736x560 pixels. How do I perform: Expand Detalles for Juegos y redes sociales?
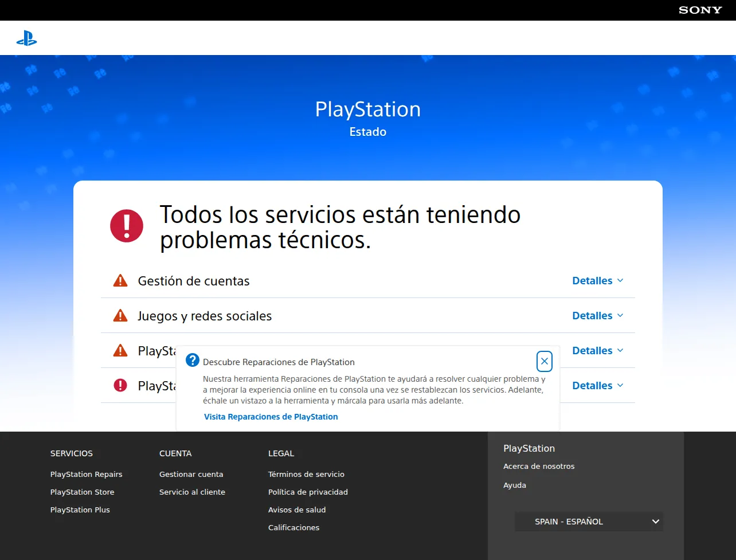pyautogui.click(x=598, y=316)
